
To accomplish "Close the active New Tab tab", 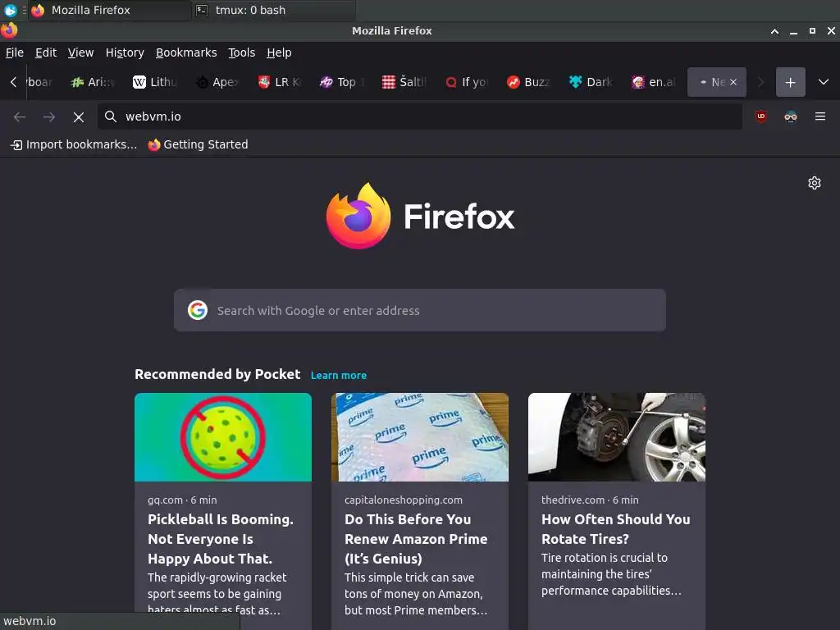I will (733, 82).
